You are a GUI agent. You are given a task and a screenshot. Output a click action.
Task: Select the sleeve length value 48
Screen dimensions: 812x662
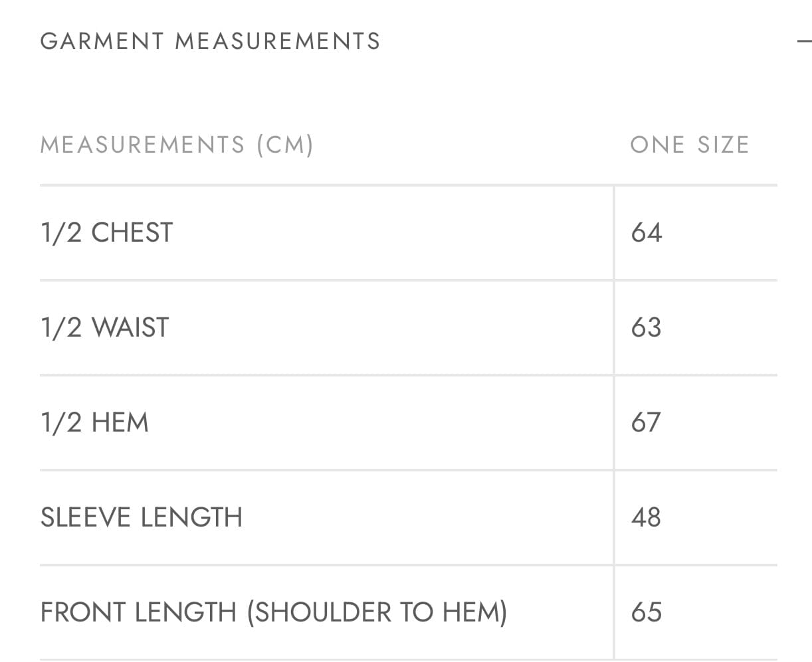(x=647, y=517)
